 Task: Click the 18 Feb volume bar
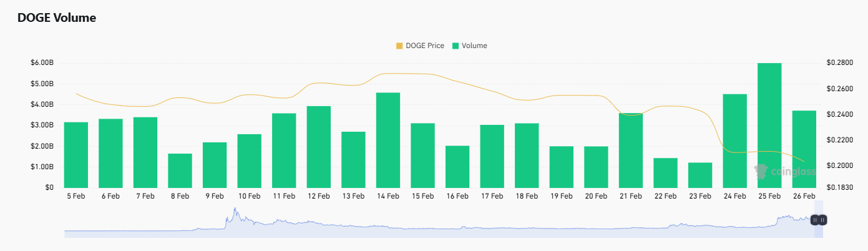coord(527,155)
